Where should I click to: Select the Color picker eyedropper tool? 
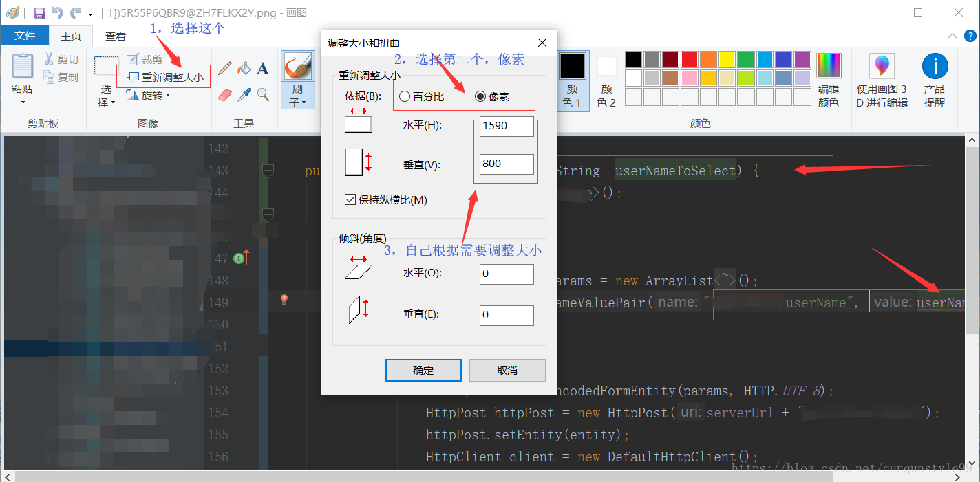click(x=244, y=94)
